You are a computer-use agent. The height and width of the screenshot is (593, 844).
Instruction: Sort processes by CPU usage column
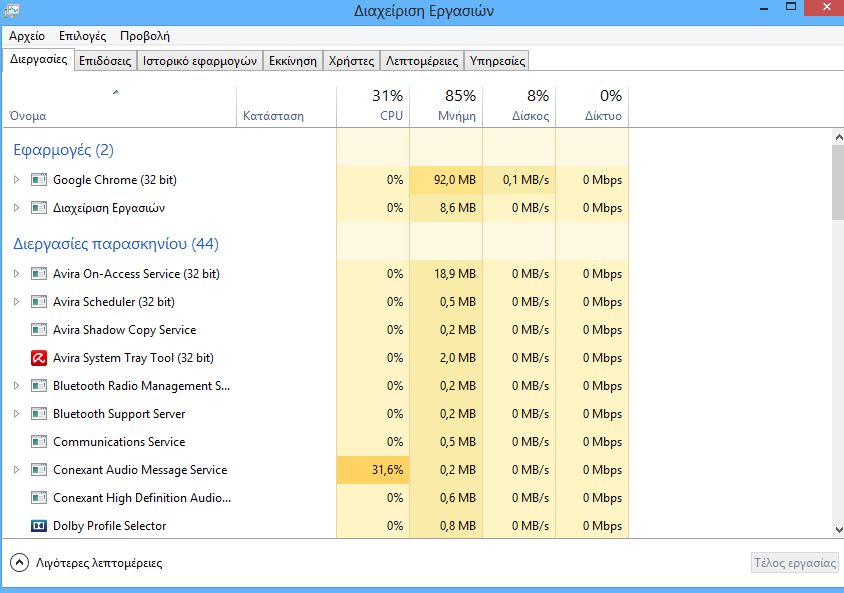pyautogui.click(x=373, y=107)
